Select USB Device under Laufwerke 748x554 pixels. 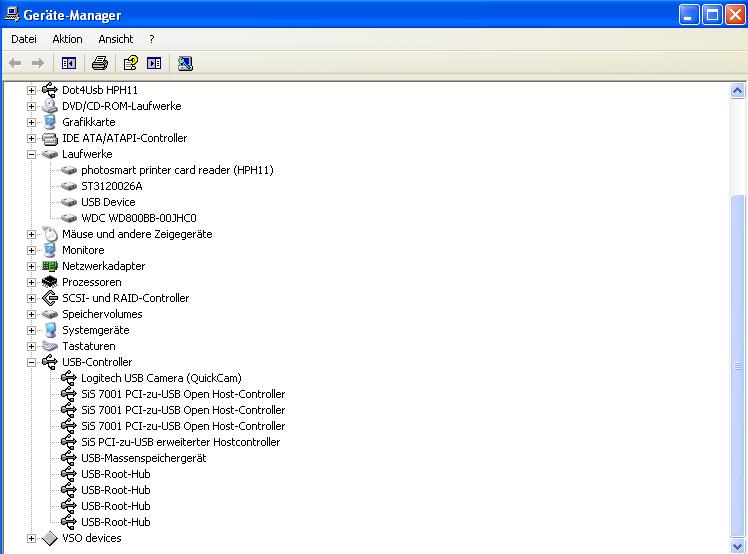click(x=108, y=202)
